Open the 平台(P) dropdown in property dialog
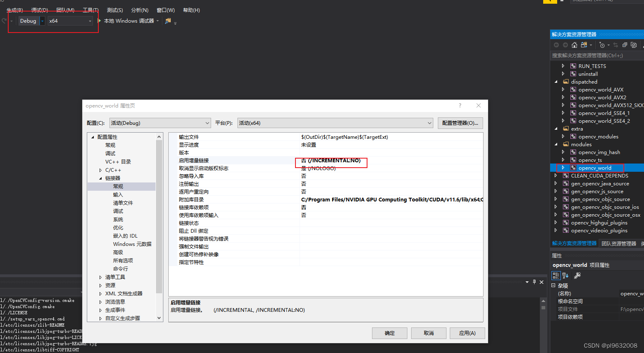 pyautogui.click(x=335, y=123)
